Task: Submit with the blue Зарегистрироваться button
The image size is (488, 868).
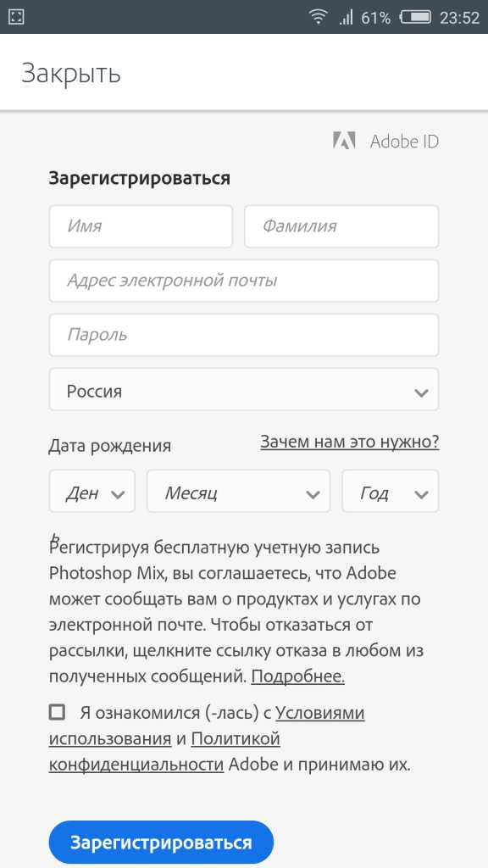Action: click(x=161, y=843)
